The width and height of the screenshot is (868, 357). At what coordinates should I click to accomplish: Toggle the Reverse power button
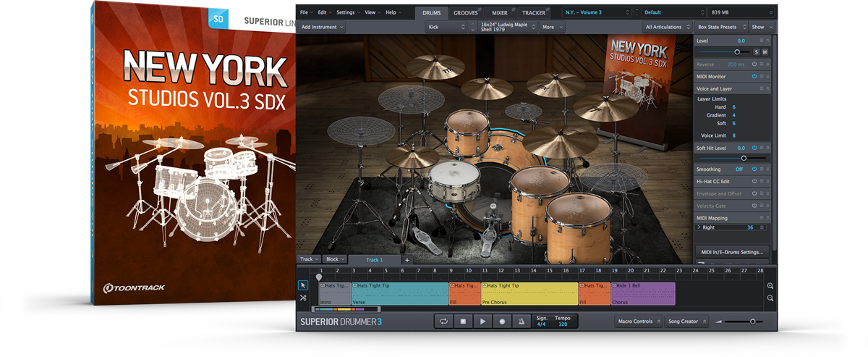click(x=754, y=64)
